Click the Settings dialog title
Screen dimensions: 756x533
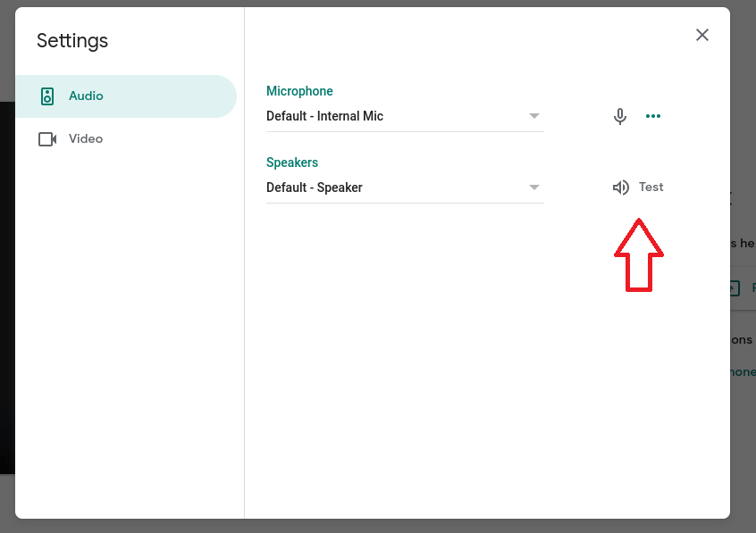point(71,40)
